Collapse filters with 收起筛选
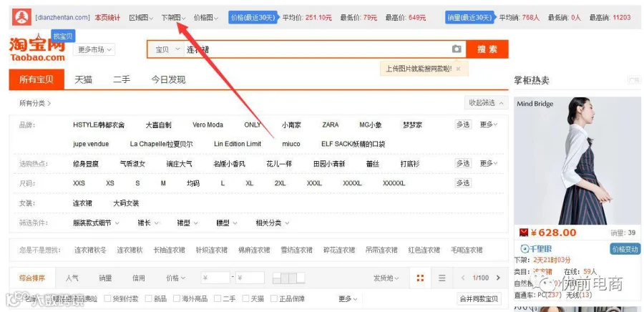Screen dimensions: 644x312 tap(486, 102)
